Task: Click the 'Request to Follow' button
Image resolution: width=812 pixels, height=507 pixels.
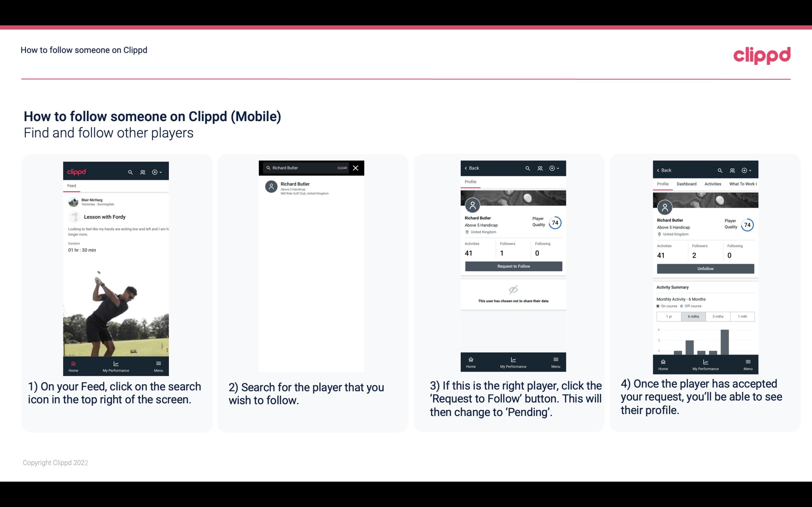Action: [x=513, y=266]
